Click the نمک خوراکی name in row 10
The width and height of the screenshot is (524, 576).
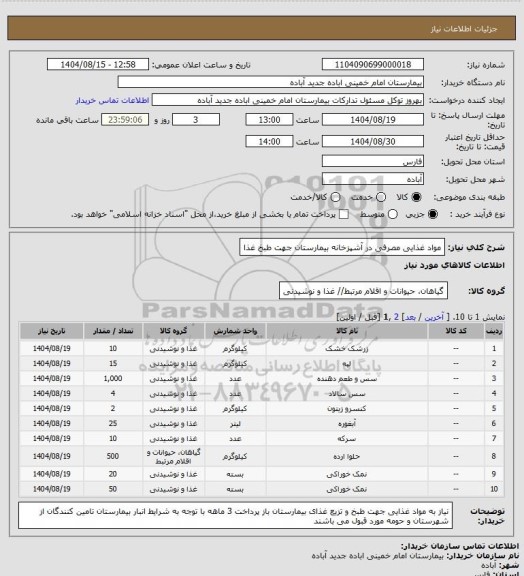pyautogui.click(x=347, y=489)
